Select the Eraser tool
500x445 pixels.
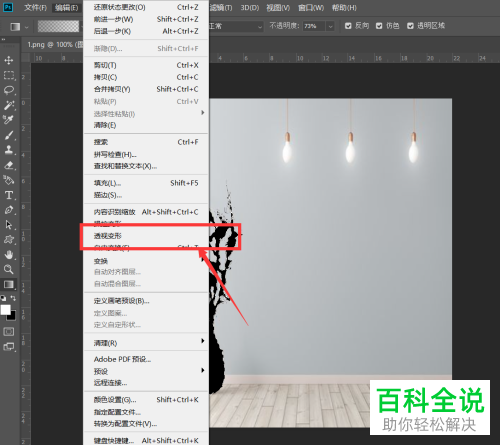coord(9,165)
